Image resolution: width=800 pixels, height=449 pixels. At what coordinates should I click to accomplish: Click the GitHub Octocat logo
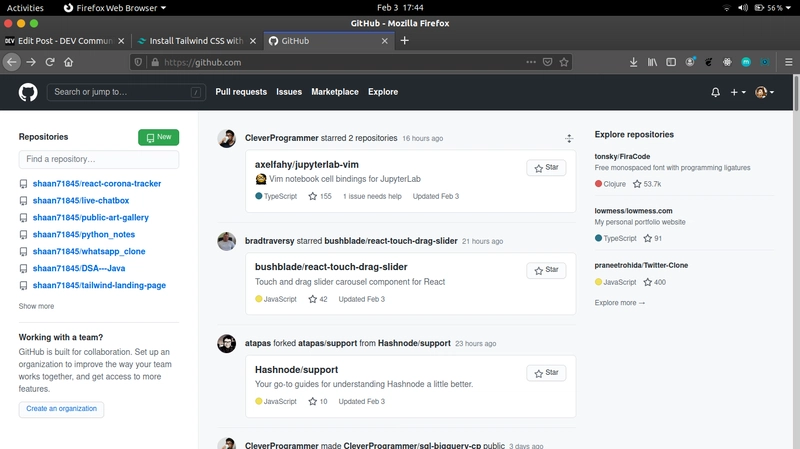coord(28,92)
